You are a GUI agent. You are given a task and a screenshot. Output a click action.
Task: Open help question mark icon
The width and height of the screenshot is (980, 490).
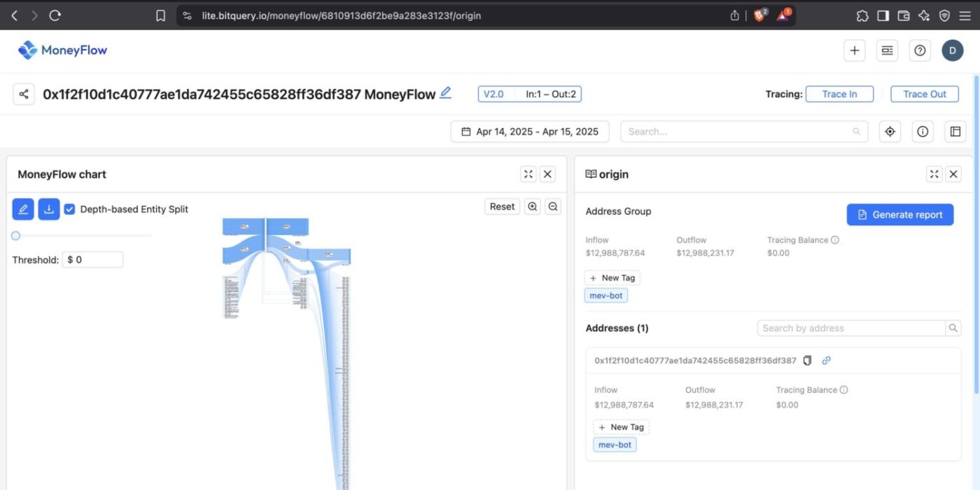click(x=920, y=50)
